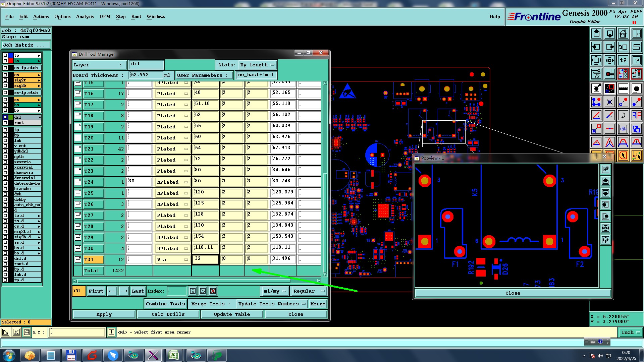Screen dimensions: 644x362
Task: Click the mirror F flip icon
Action: 636,115
